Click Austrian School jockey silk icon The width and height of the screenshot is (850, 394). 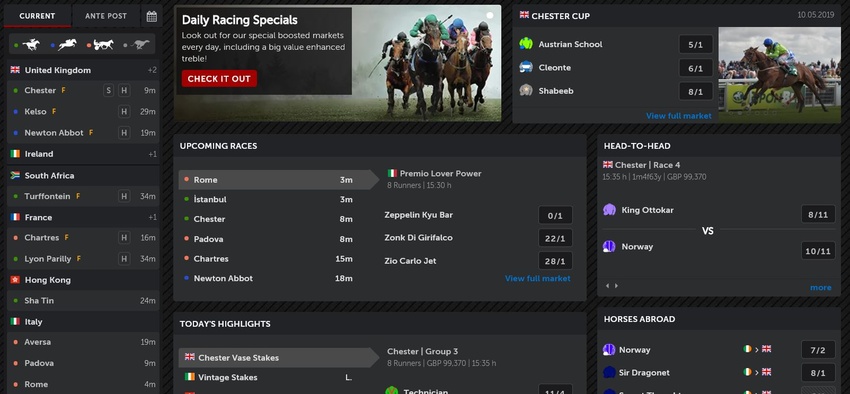(x=526, y=44)
